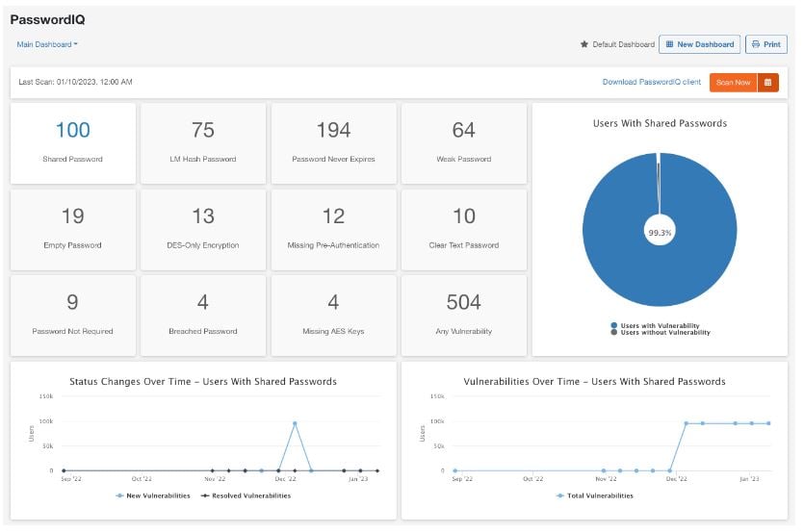Screen dimensions: 804x532
Task: Download PasswordIQ client link
Action: [x=651, y=83]
